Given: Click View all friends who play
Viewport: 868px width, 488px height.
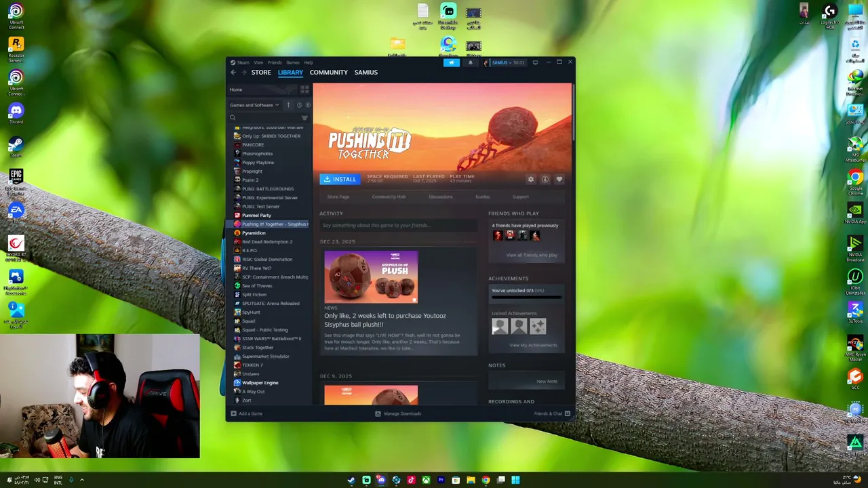Looking at the screenshot, I should tap(532, 255).
